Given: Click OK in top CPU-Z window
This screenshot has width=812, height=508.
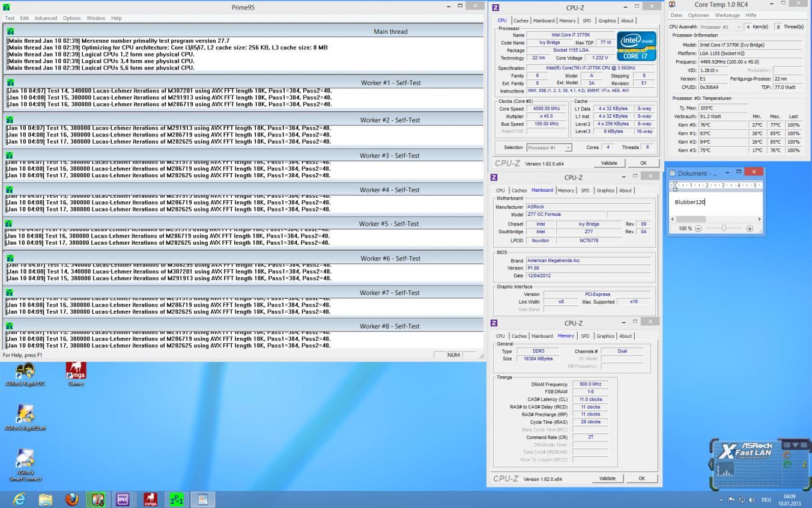Looking at the screenshot, I should (643, 163).
